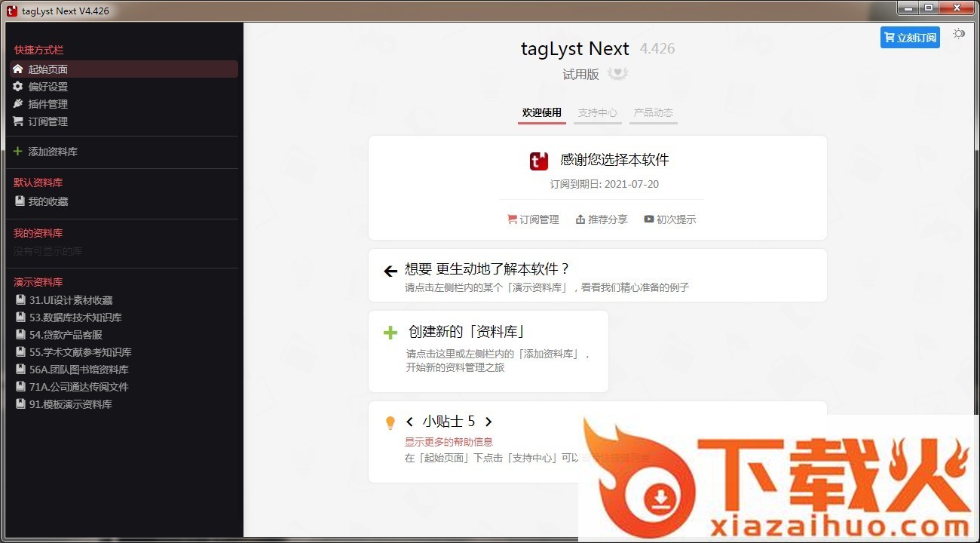Maximize the tagLyst Next window

click(x=929, y=8)
